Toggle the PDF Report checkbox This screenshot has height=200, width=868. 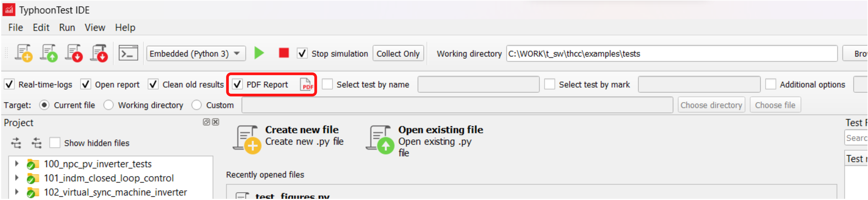(x=237, y=84)
